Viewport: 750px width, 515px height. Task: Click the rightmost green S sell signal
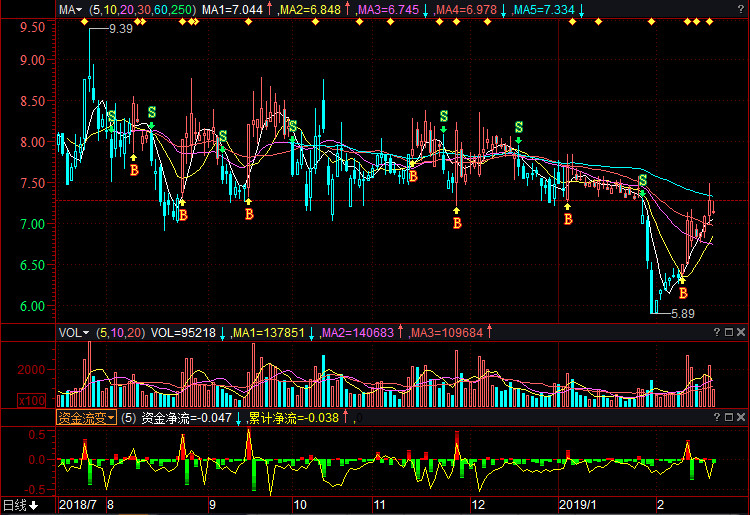coord(642,180)
